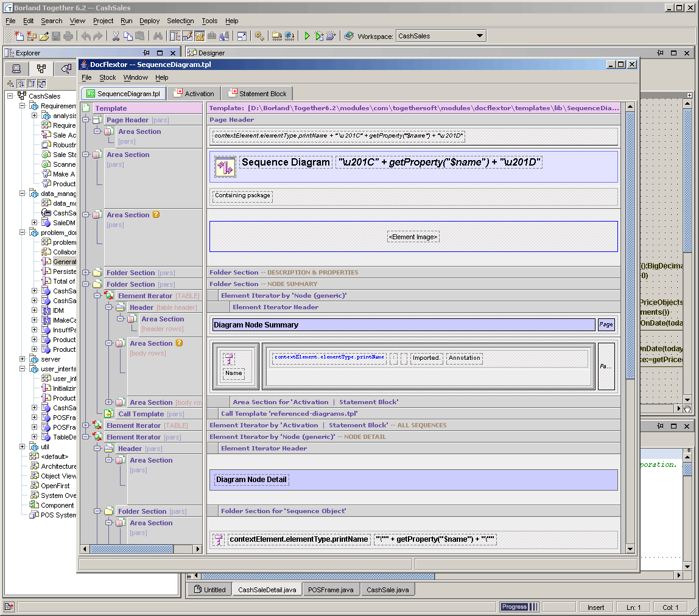The image size is (699, 616).
Task: Select the middle Explorer view tab icon
Action: point(41,69)
